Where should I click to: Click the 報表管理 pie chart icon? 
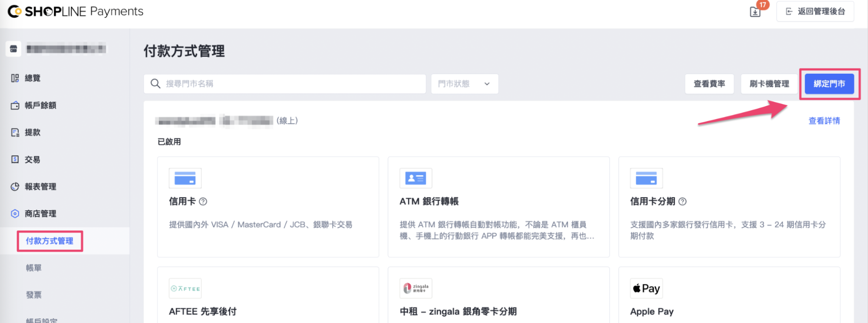point(15,186)
